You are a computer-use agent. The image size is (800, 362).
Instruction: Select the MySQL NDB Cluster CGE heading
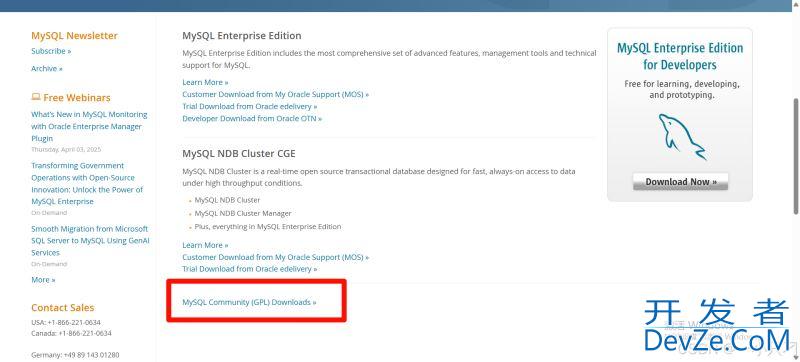click(x=239, y=153)
